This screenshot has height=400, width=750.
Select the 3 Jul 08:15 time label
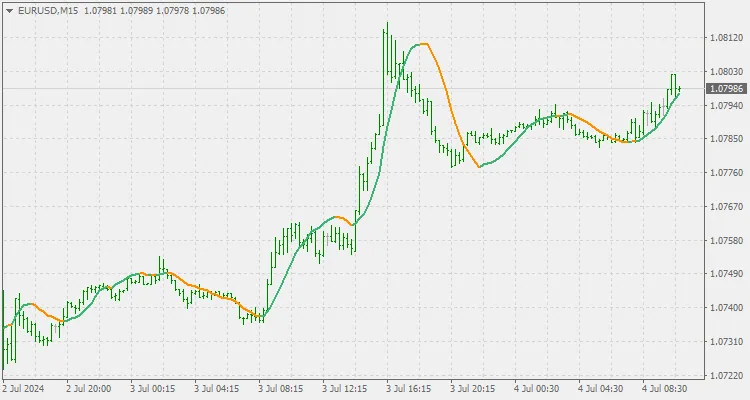pyautogui.click(x=281, y=388)
